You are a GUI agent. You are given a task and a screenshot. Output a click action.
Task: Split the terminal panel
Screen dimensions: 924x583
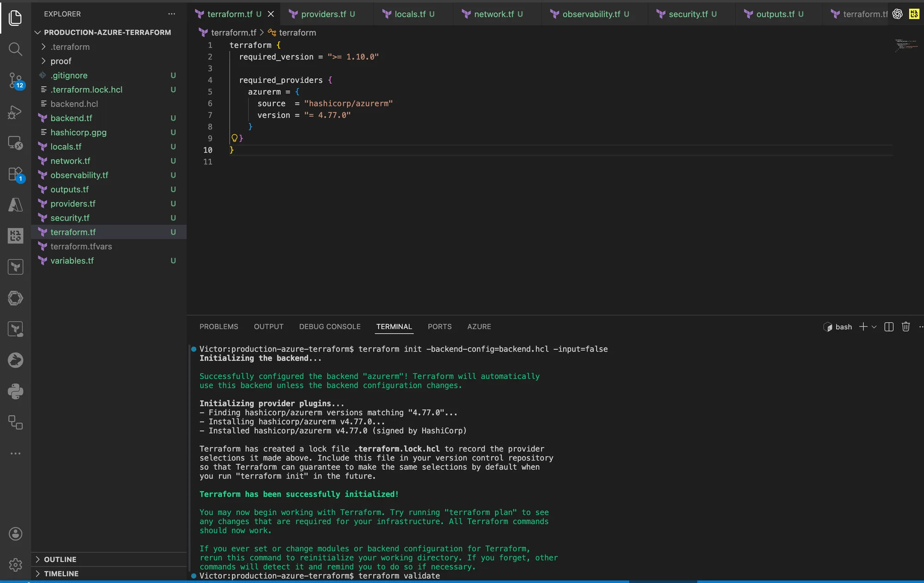coord(889,327)
